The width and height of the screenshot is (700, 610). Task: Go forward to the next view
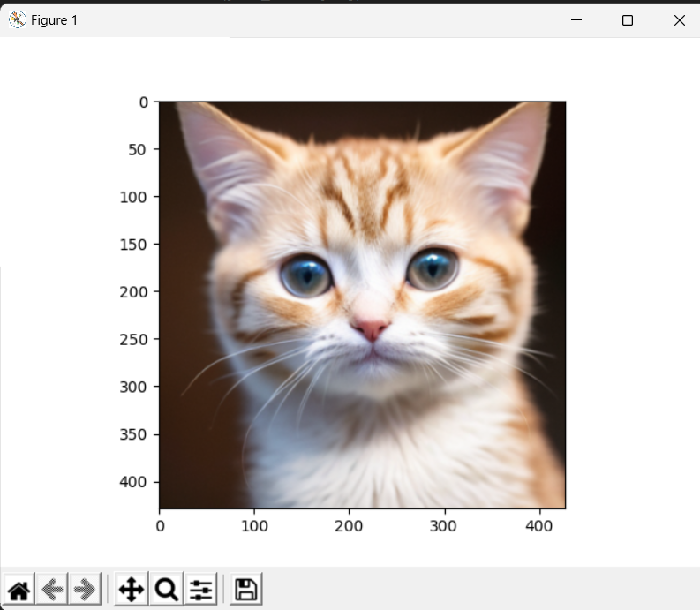point(85,589)
